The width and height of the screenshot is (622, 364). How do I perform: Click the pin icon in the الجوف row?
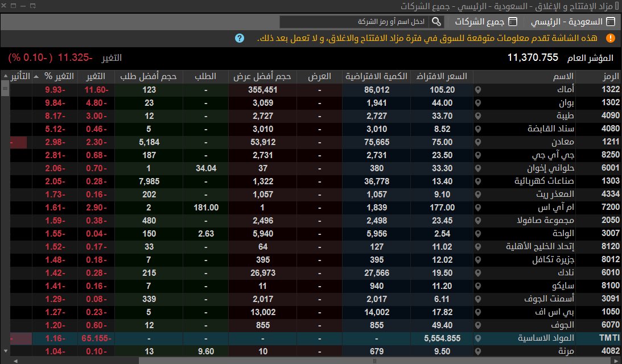(478, 325)
